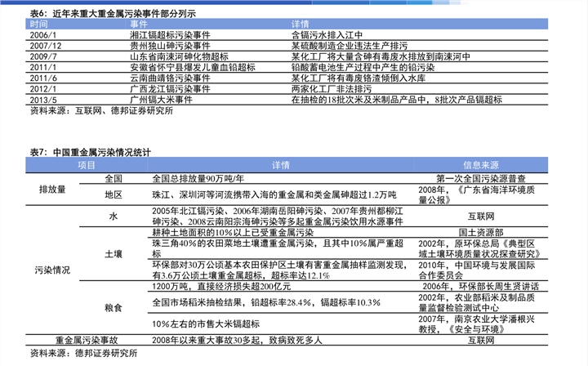Click the 时间 column header in table 6

click(x=38, y=24)
